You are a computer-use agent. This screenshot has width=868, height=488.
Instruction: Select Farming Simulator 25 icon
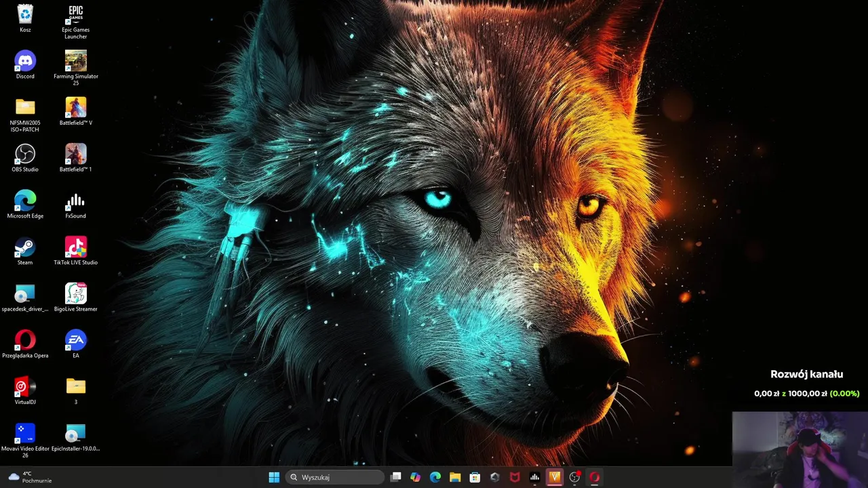tap(76, 68)
